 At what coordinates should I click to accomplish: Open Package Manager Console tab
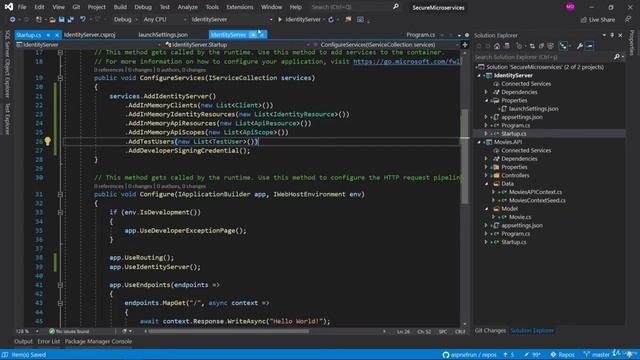coord(98,342)
